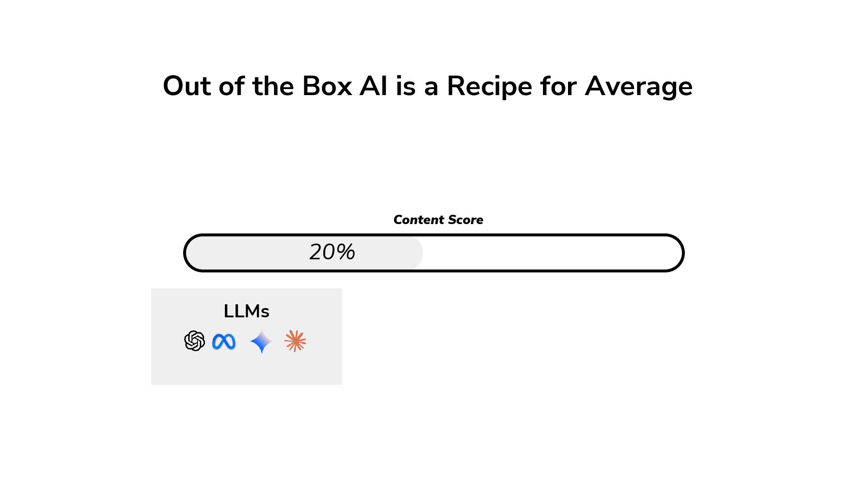Select the word Box in the title
Viewport: 868px width, 501px height.
(327, 86)
